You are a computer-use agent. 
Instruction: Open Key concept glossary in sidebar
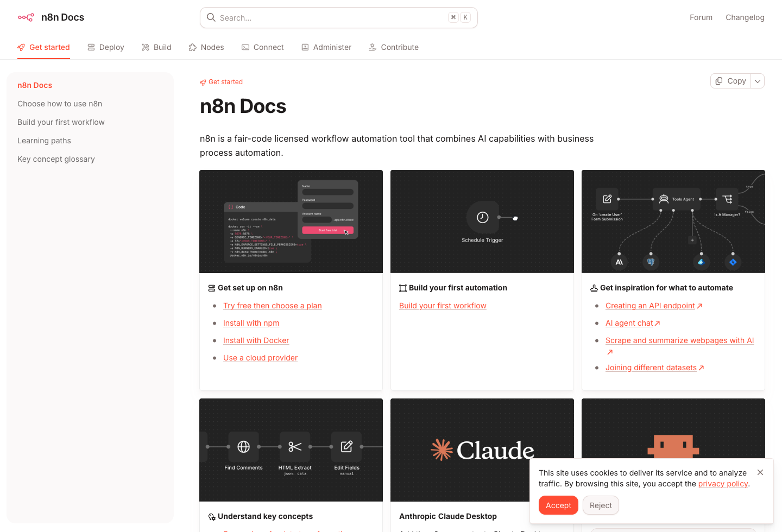pyautogui.click(x=56, y=159)
